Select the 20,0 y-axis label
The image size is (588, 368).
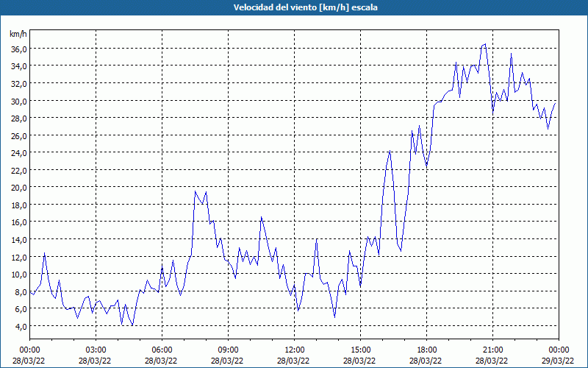tap(18, 188)
